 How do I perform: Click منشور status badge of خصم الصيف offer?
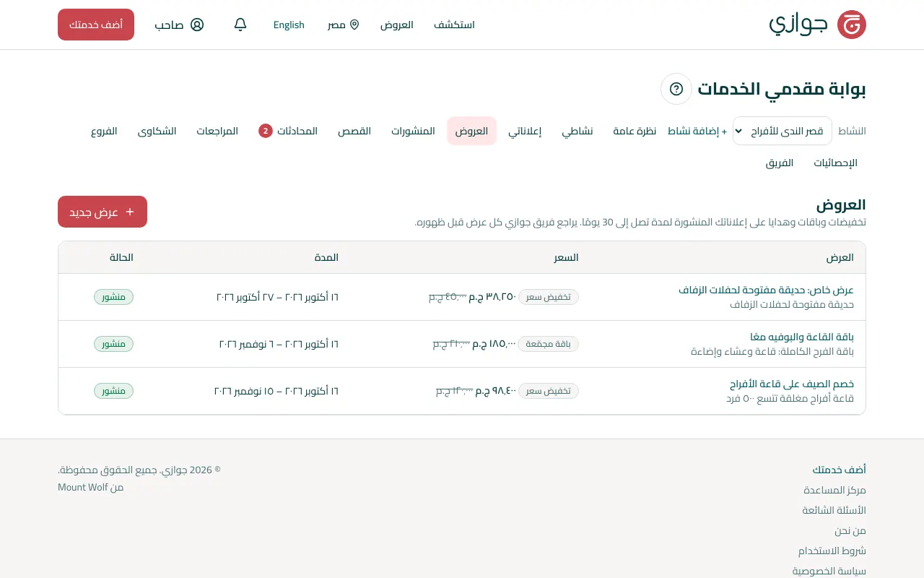pyautogui.click(x=113, y=391)
